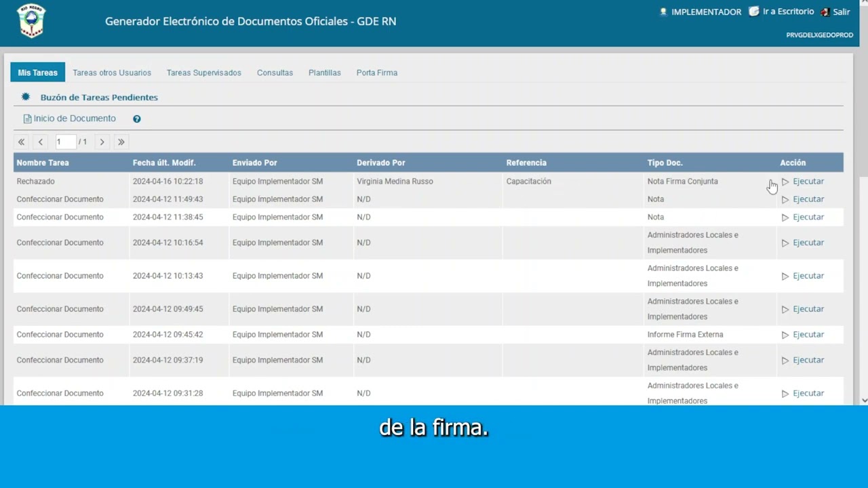Click Ejecutar for task modified 09:37:19
868x488 pixels.
tap(808, 360)
